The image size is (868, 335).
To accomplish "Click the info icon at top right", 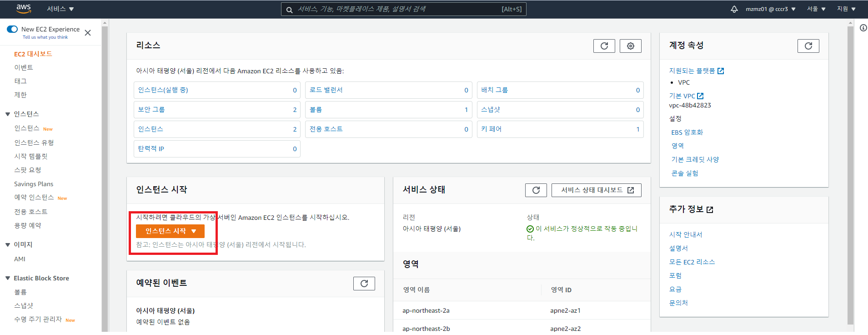I will 863,28.
